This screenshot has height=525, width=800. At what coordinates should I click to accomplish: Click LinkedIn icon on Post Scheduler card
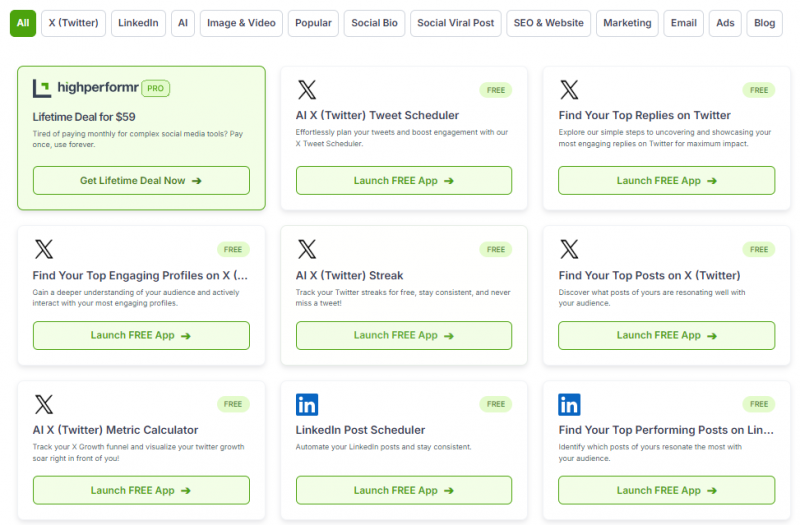[307, 405]
